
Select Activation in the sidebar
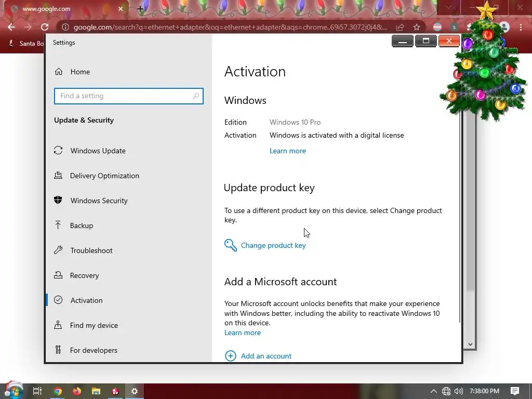tap(87, 300)
